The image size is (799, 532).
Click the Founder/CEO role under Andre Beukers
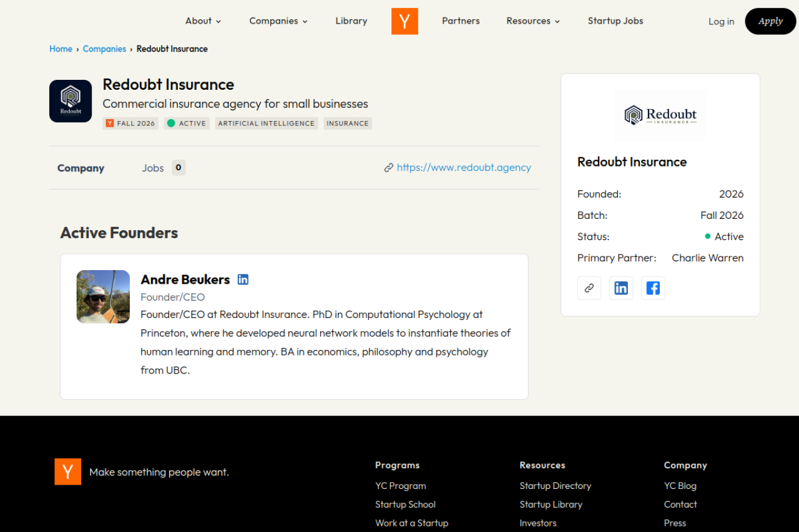pos(173,297)
